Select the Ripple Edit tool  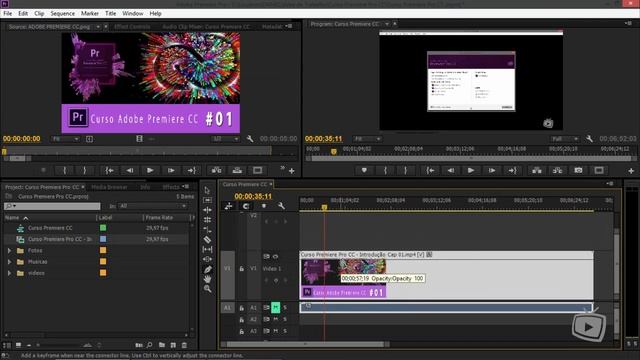[207, 210]
